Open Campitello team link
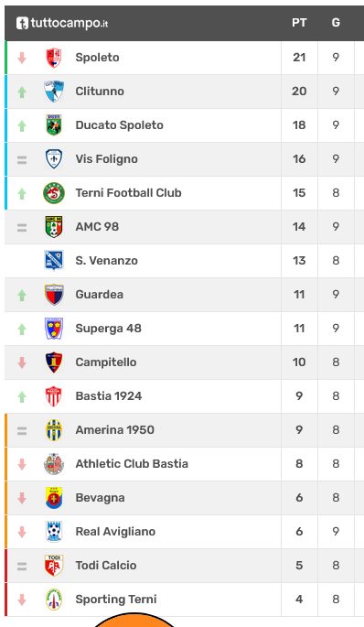The height and width of the screenshot is (627, 364). click(106, 362)
